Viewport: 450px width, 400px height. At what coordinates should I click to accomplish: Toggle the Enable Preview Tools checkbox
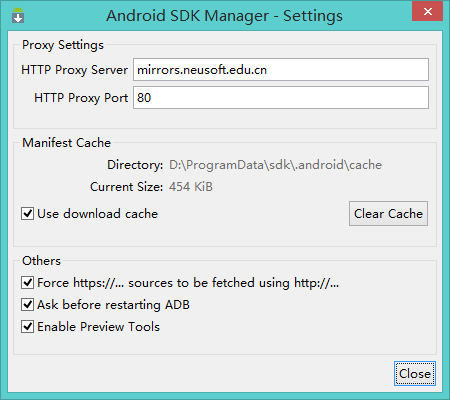(27, 327)
